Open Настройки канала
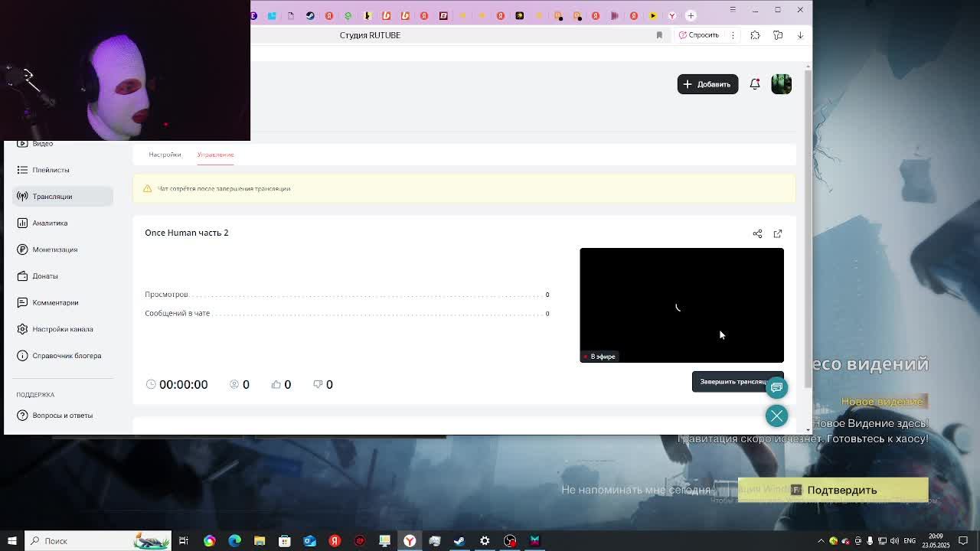This screenshot has width=980, height=551. 62,329
